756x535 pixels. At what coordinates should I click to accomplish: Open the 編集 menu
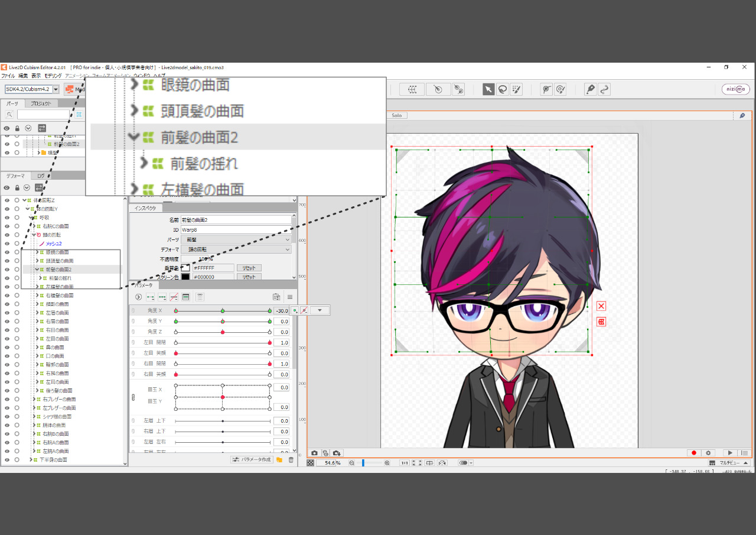(23, 76)
